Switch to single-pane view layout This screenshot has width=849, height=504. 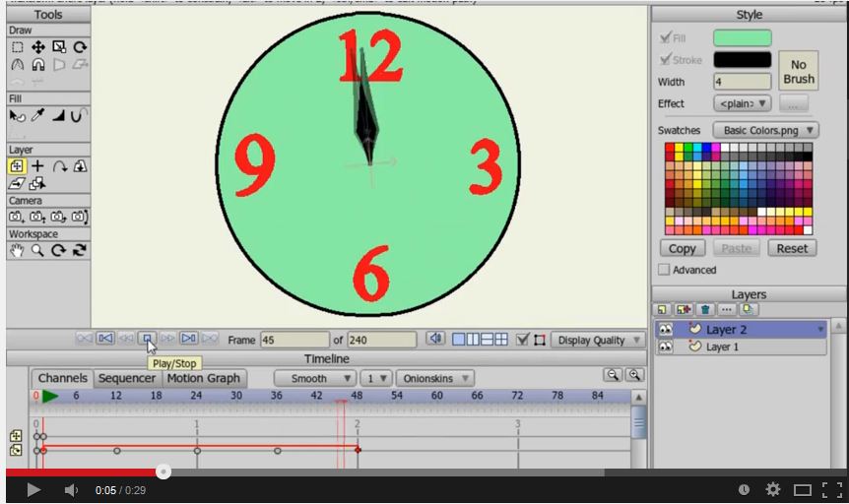coord(458,340)
